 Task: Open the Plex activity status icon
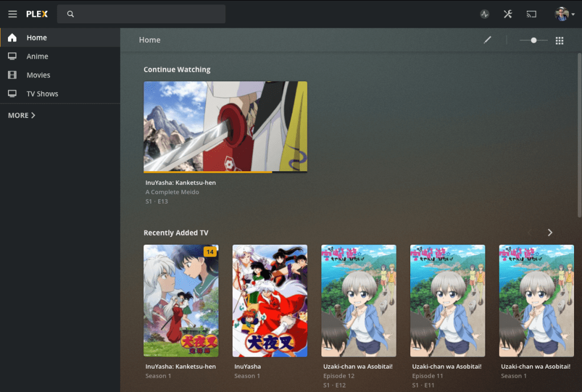click(x=483, y=14)
